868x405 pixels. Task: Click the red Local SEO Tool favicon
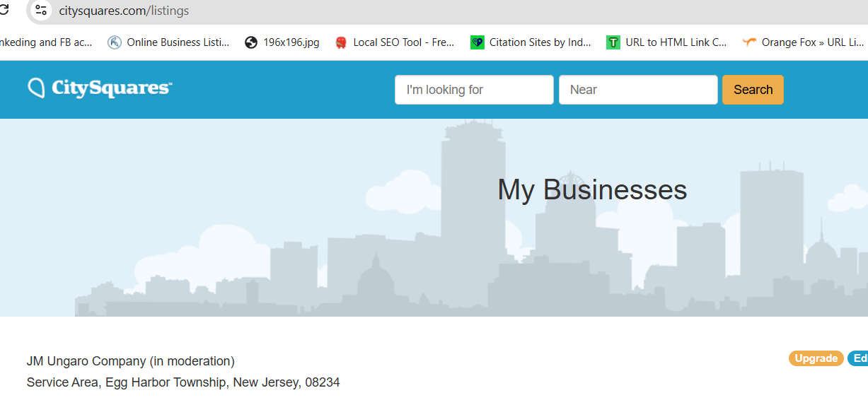click(x=341, y=42)
